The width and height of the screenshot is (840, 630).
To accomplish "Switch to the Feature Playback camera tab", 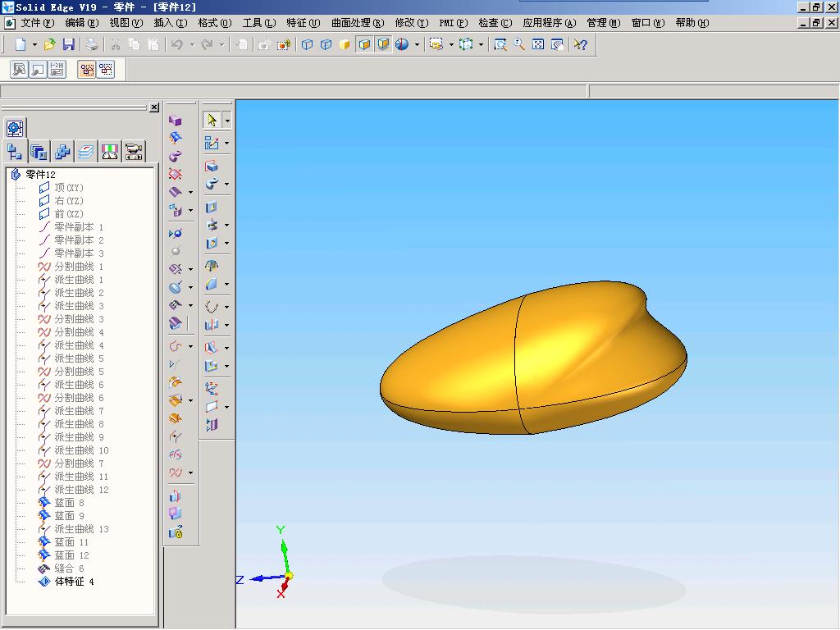I will [134, 152].
